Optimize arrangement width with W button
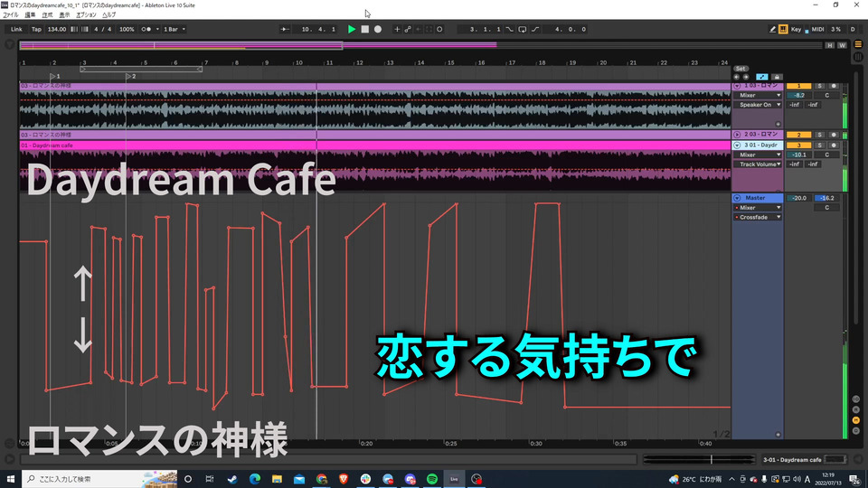868x488 pixels. point(842,45)
